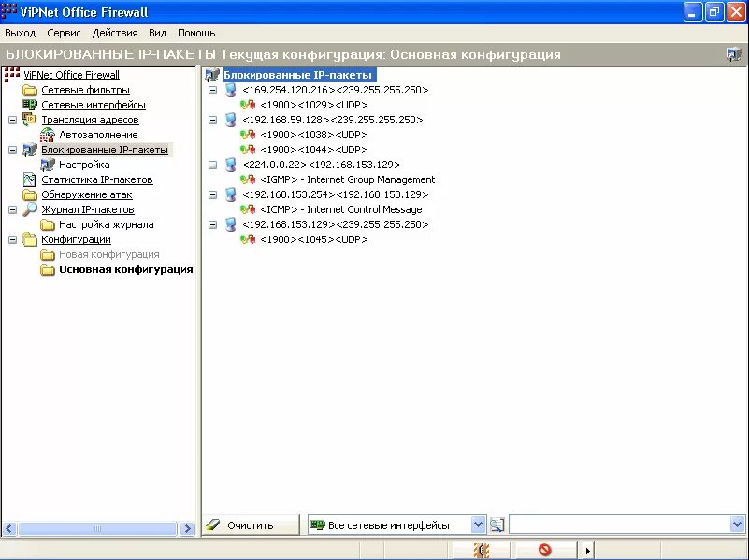Screen dimensions: 749x560
Task: Click computer icon for 192.168.153.254 row
Action: (x=231, y=194)
